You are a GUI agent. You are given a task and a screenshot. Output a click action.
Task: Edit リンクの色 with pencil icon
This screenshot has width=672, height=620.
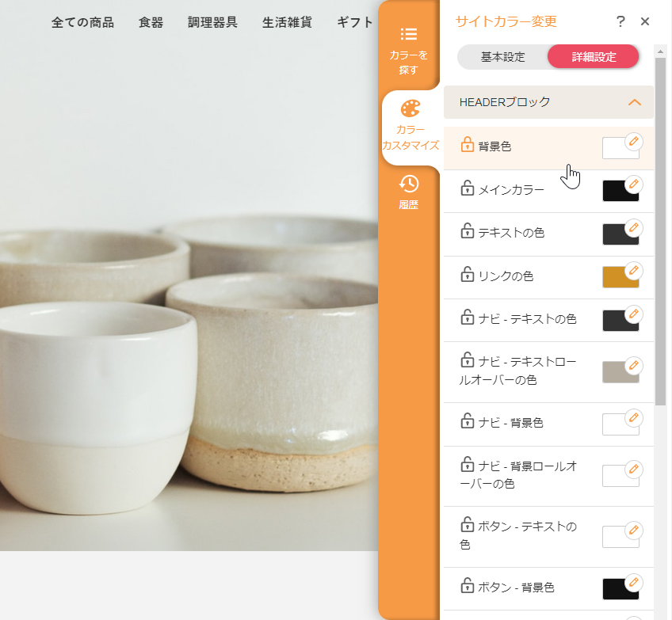pos(633,270)
